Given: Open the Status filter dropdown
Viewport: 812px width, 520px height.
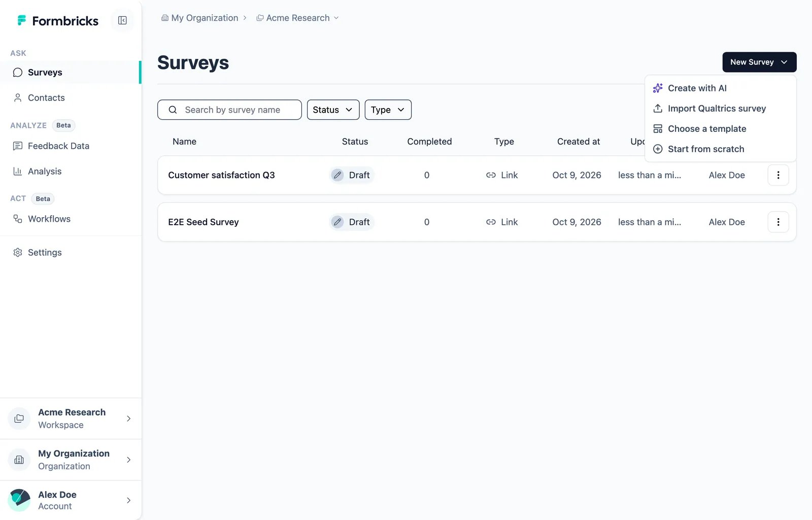Looking at the screenshot, I should (x=333, y=110).
